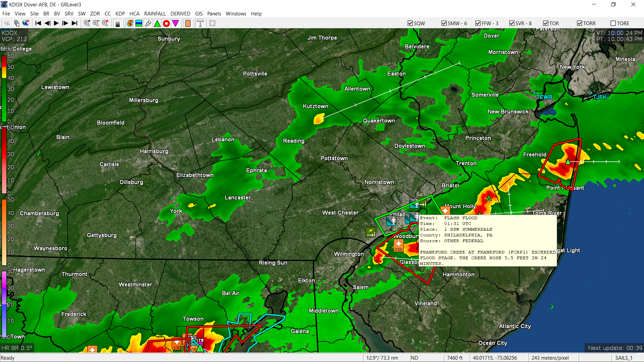644x362 pixels.
Task: Uncheck the SMW - 6 checkbox
Action: 444,23
